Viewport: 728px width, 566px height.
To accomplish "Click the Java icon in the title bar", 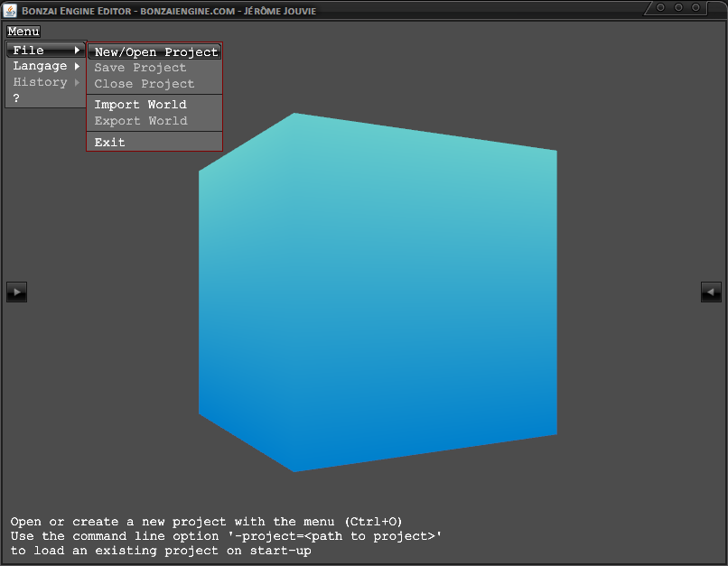I will (x=11, y=10).
